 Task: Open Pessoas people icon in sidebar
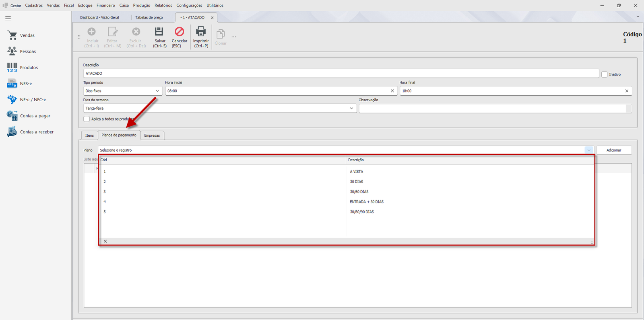(x=12, y=51)
